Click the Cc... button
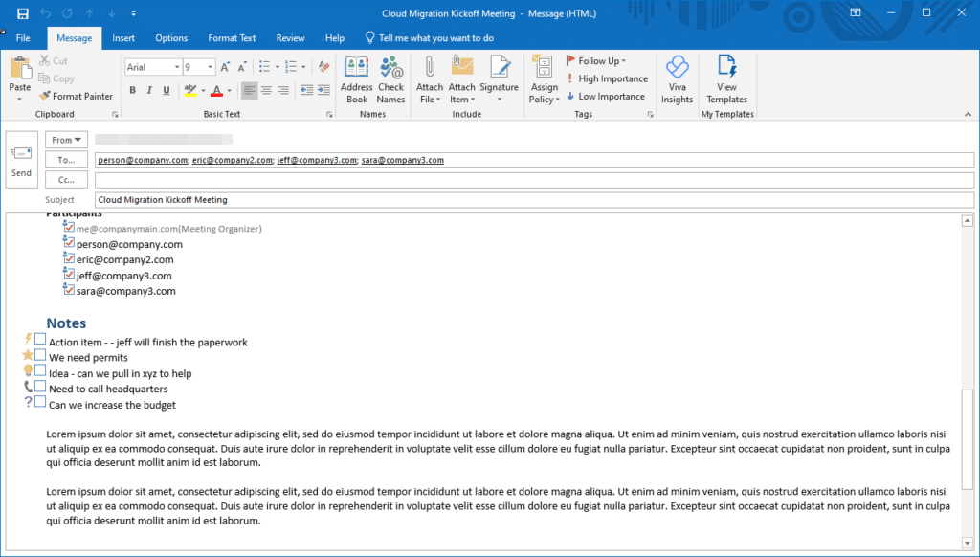Image resolution: width=980 pixels, height=557 pixels. click(66, 180)
